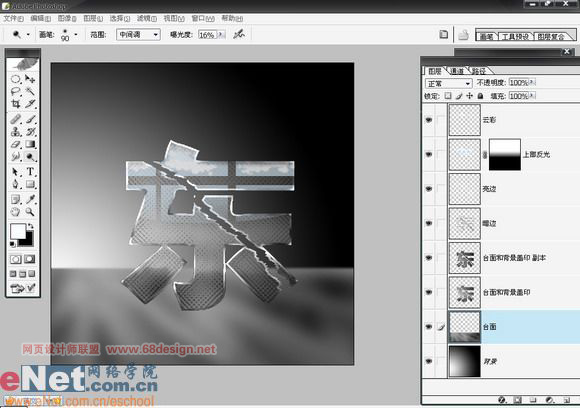This screenshot has width=580, height=408.
Task: Open the layer blend mode dropdown
Action: (449, 83)
